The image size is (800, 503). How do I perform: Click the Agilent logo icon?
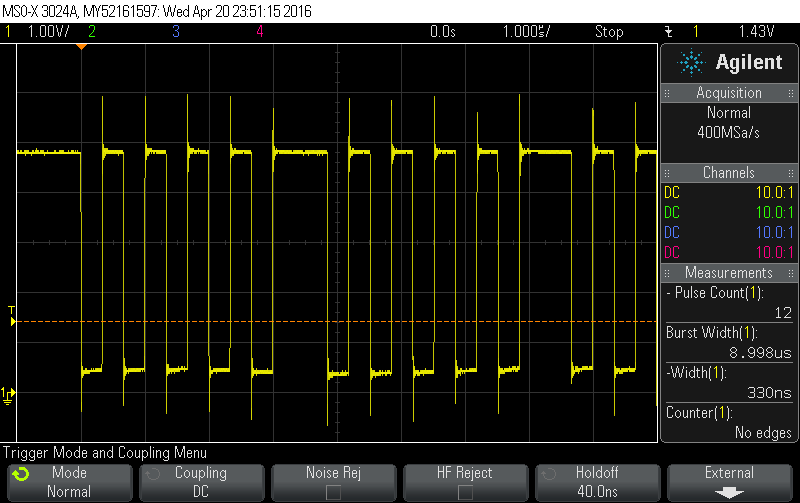click(691, 63)
